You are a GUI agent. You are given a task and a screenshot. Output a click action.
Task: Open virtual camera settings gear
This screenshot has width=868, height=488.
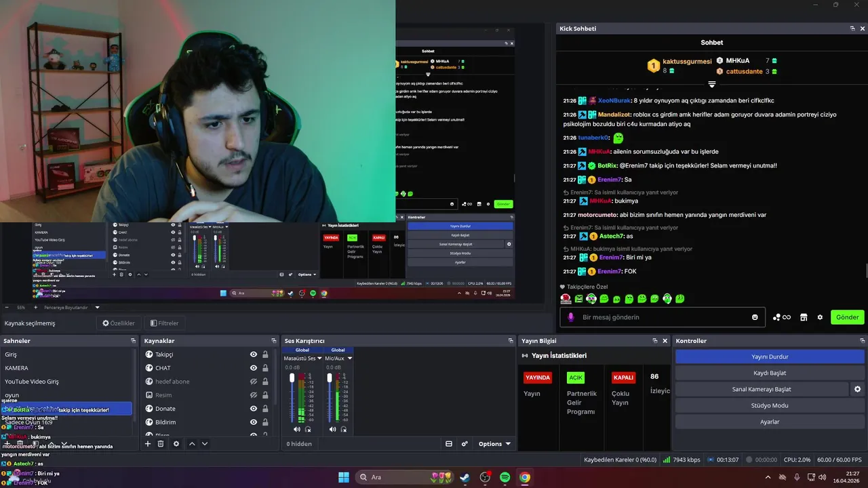click(x=858, y=389)
